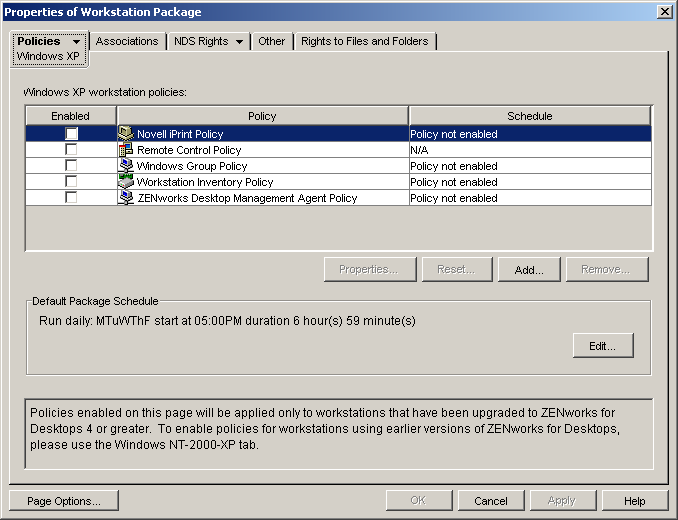This screenshot has height=520, width=678.
Task: Click the Policy column header
Action: (x=262, y=116)
